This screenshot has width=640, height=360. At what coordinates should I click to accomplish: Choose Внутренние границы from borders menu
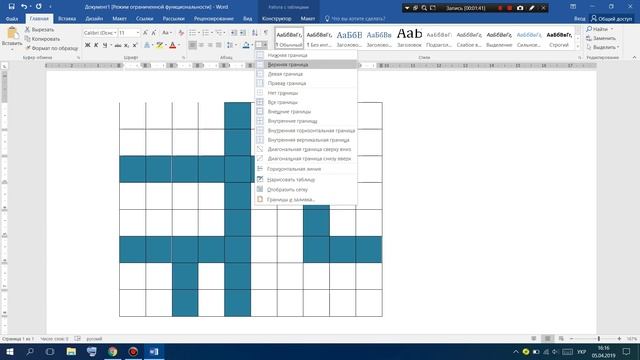pos(306,121)
